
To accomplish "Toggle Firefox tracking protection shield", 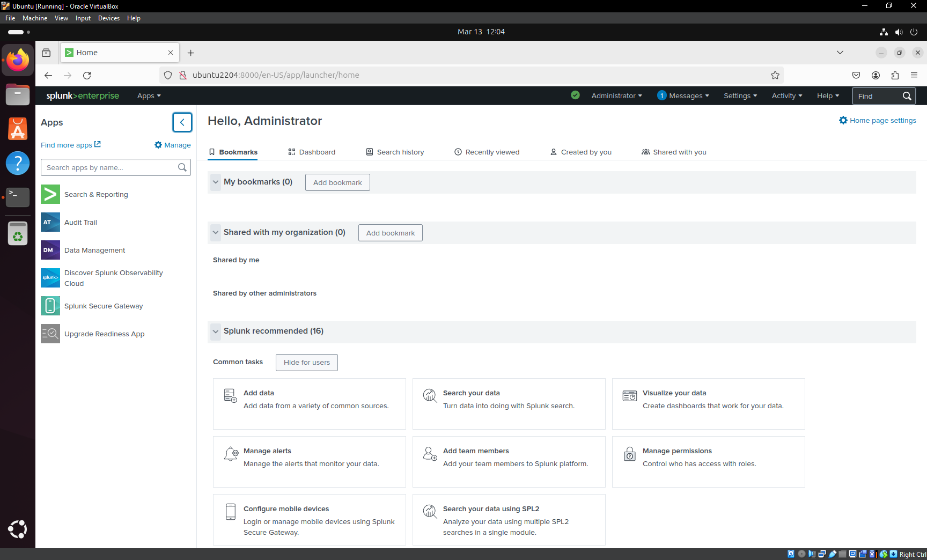I will click(x=168, y=75).
